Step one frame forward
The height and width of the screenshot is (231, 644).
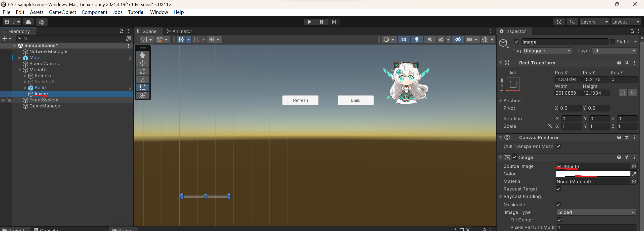pyautogui.click(x=334, y=22)
